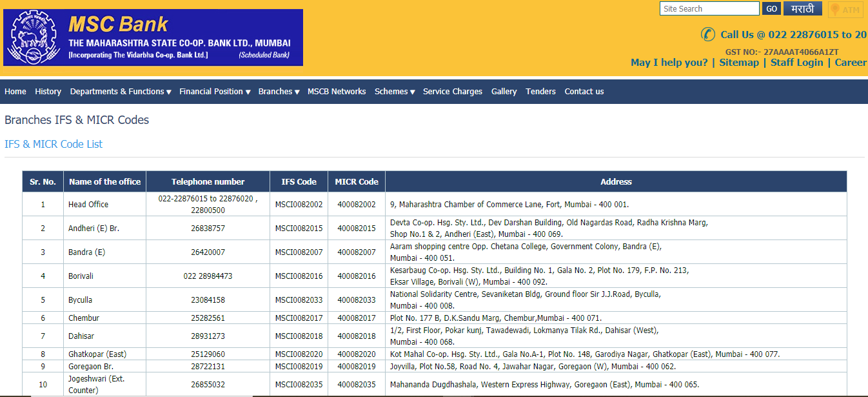Click the IFS & MICR Code List heading
868x397 pixels.
coord(54,144)
